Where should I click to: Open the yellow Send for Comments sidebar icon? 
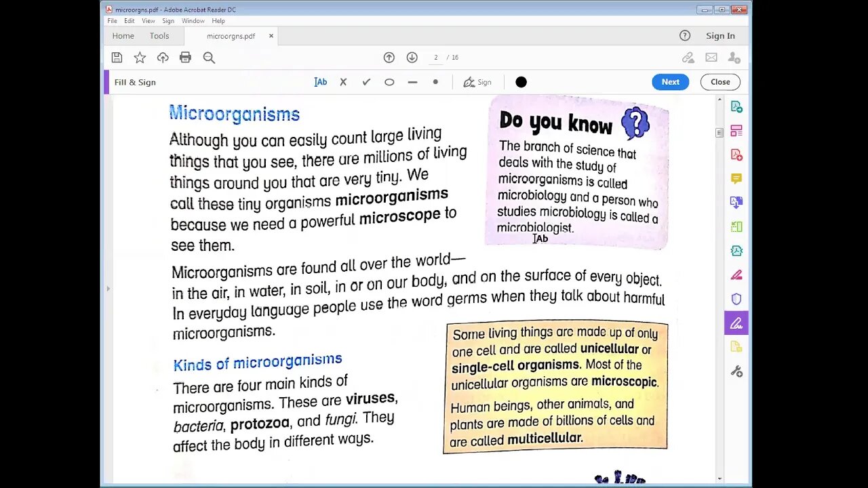[x=736, y=347]
